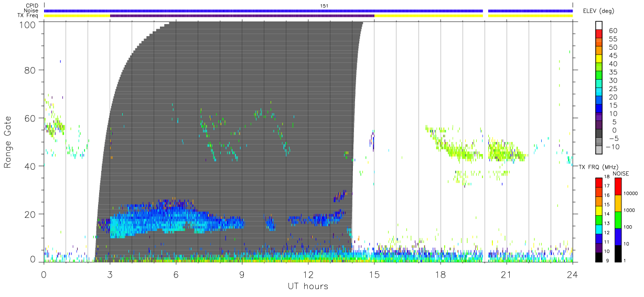Pick the yellow swatch on NOISE legend
Viewport: 644px width, 297px height.
pos(618,203)
